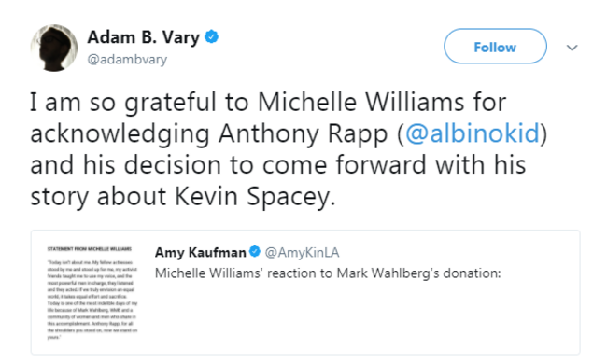Click the verified badge beside Adam B. Vary
The width and height of the screenshot is (607, 364).
pos(211,37)
